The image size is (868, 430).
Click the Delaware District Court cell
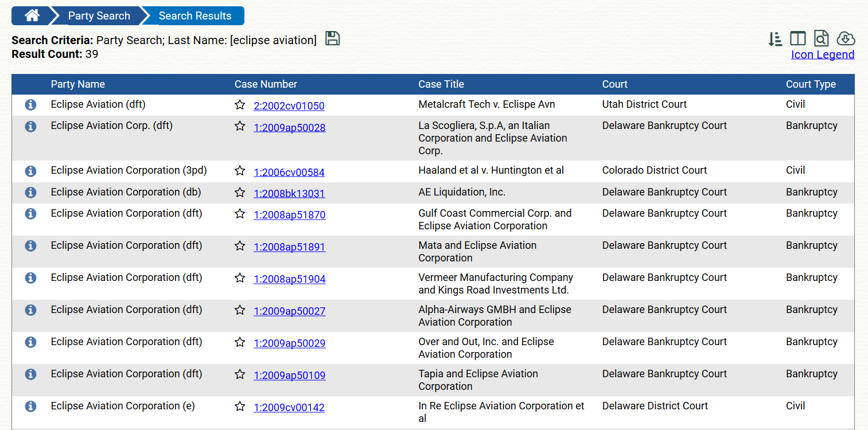coord(655,406)
